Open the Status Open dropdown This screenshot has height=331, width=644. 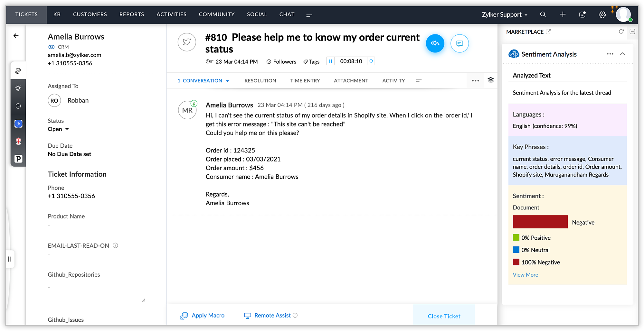58,129
